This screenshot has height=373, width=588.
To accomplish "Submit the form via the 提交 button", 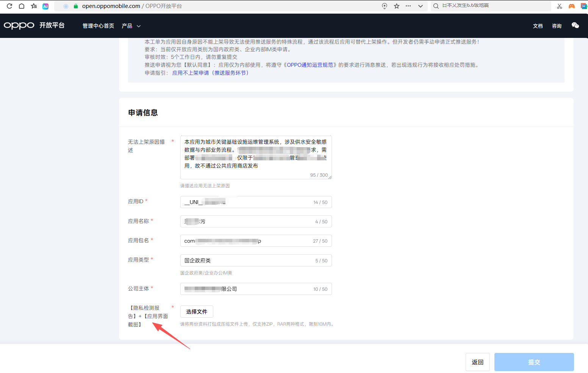I will (534, 362).
